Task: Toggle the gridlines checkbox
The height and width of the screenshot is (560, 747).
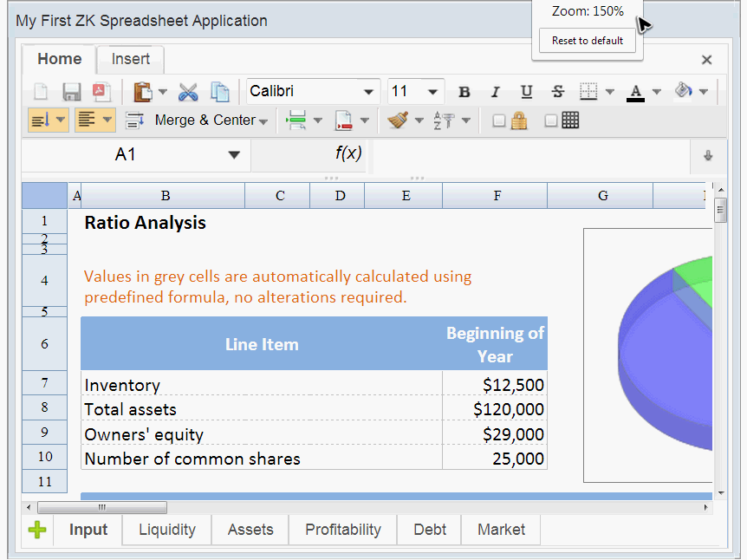Action: click(x=551, y=121)
